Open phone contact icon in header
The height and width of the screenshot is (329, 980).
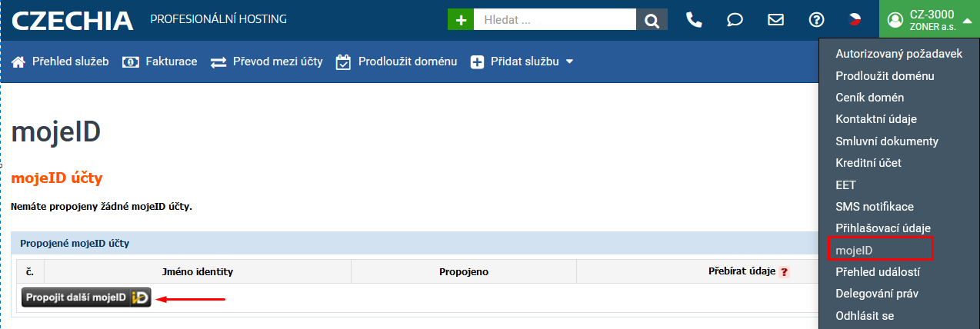[x=694, y=20]
